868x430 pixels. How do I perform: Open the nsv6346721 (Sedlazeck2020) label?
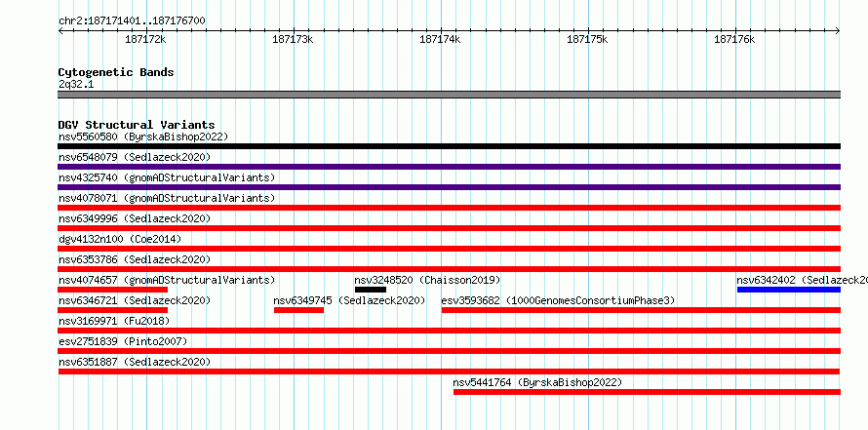tap(135, 300)
